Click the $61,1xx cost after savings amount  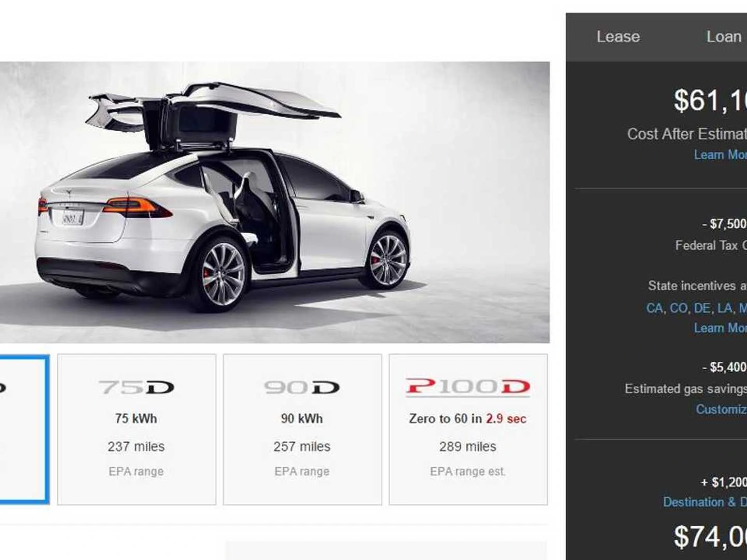click(710, 100)
